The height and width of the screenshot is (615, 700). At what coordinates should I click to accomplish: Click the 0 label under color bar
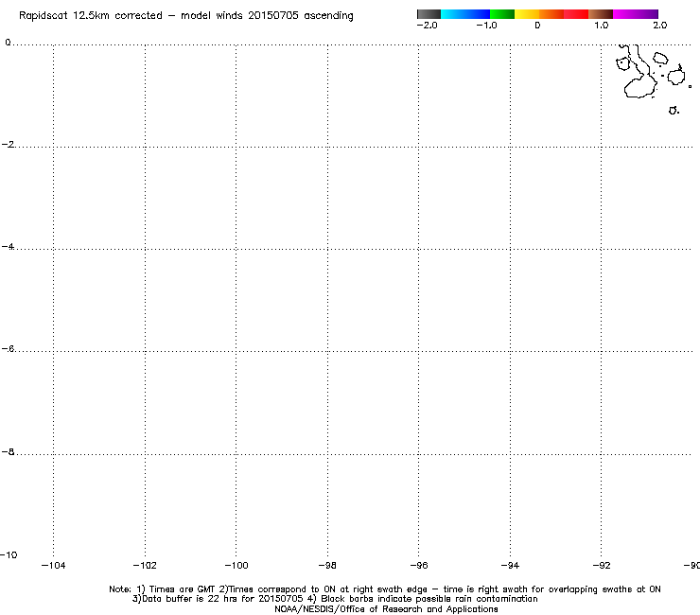[537, 26]
